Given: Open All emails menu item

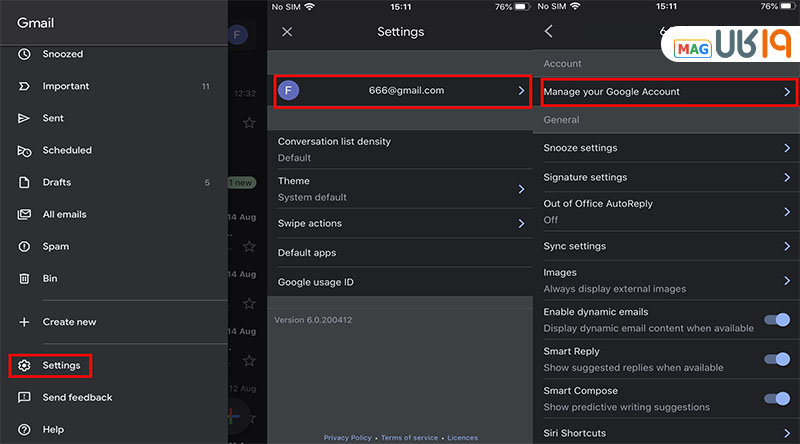Looking at the screenshot, I should pyautogui.click(x=64, y=214).
